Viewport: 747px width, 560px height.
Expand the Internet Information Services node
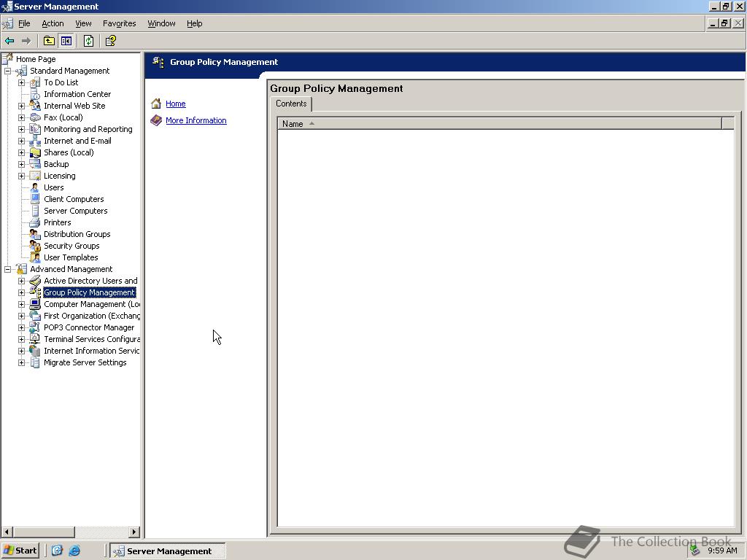point(21,351)
